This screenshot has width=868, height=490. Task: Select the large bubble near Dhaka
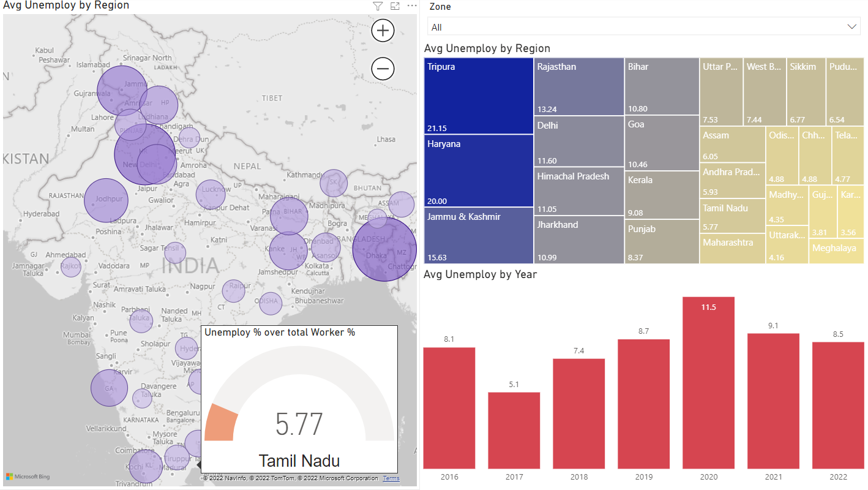click(x=384, y=247)
